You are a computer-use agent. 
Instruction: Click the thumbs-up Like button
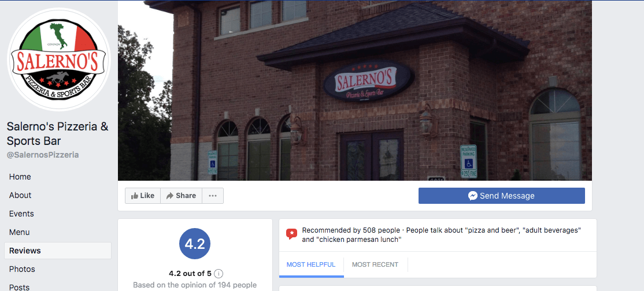click(x=143, y=196)
